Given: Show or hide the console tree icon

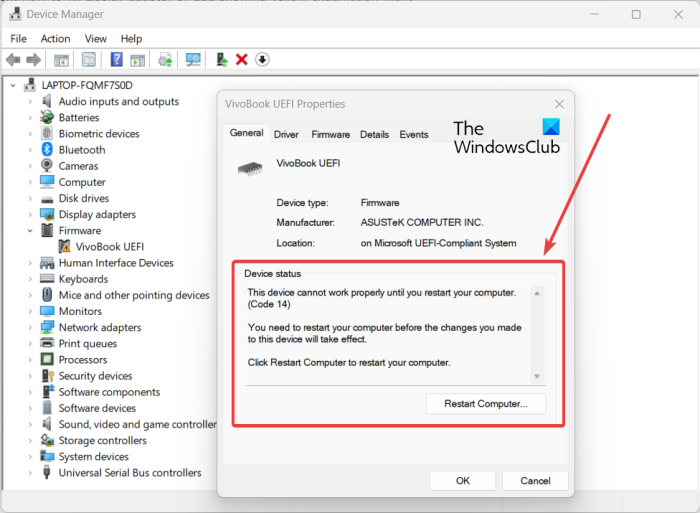Looking at the screenshot, I should 61,60.
